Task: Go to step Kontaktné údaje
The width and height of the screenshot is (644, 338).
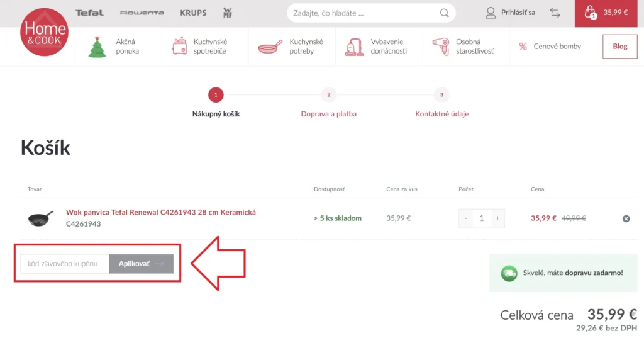Action: tap(441, 114)
